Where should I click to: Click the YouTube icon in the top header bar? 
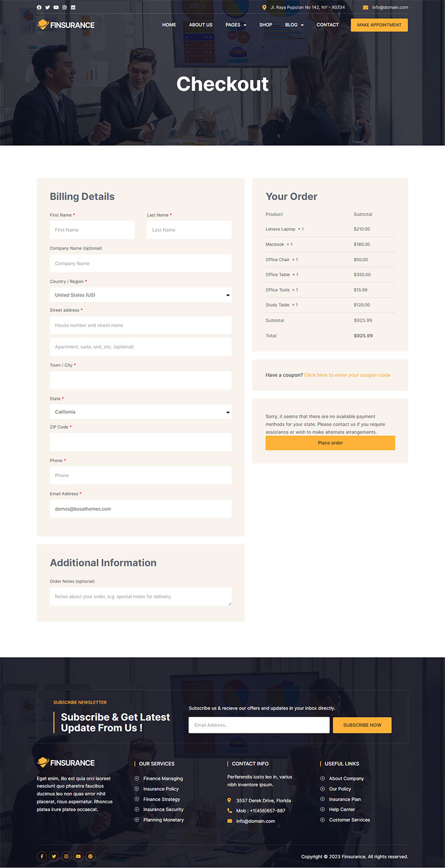56,7
